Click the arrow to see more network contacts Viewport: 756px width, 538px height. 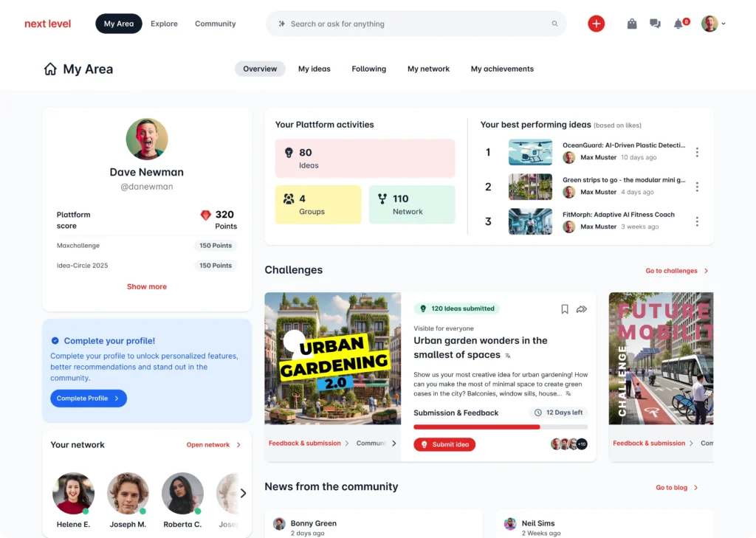(242, 493)
